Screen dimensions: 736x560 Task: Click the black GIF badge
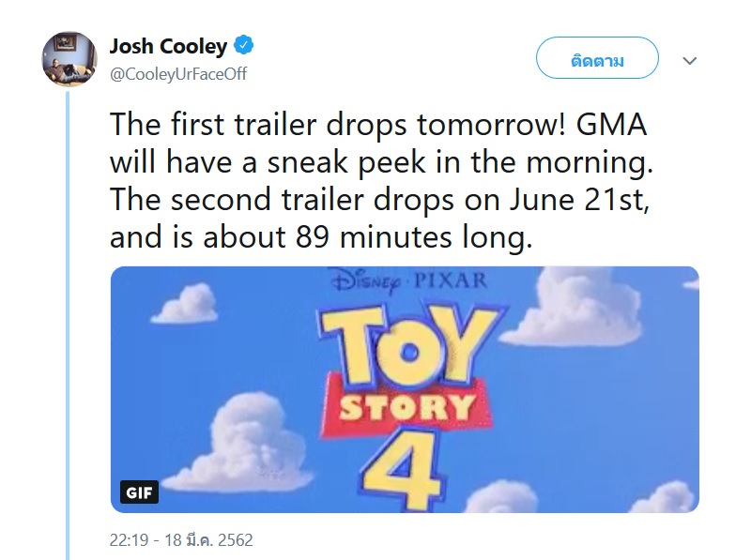(139, 492)
